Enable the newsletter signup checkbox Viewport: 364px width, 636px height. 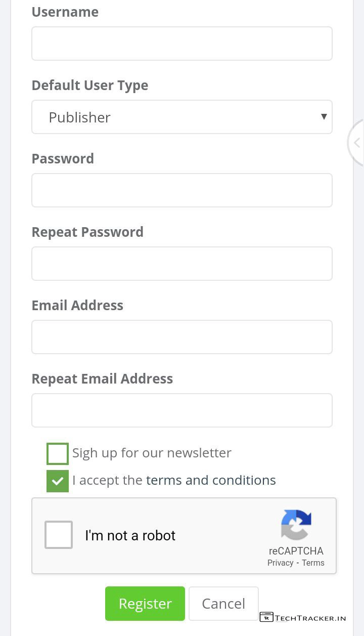[x=58, y=453]
